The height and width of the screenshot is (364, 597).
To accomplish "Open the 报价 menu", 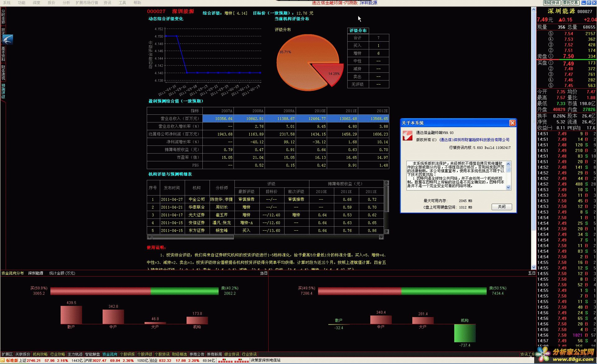I will pos(51,2).
